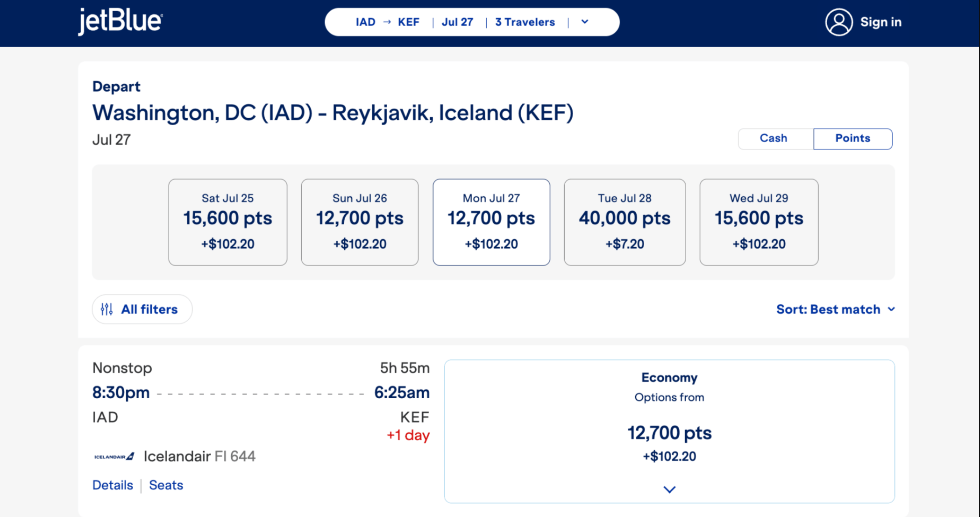Click 3 Travelers in search bar

point(525,22)
